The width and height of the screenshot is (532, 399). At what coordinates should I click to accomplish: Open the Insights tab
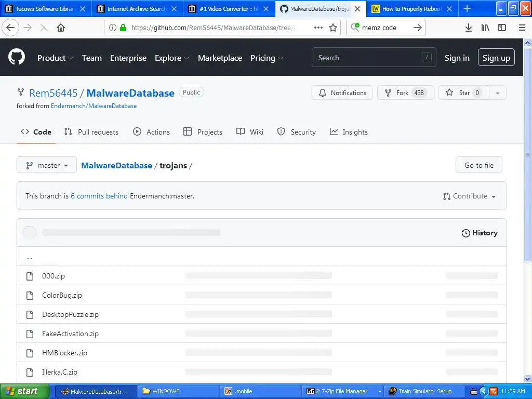(x=349, y=132)
